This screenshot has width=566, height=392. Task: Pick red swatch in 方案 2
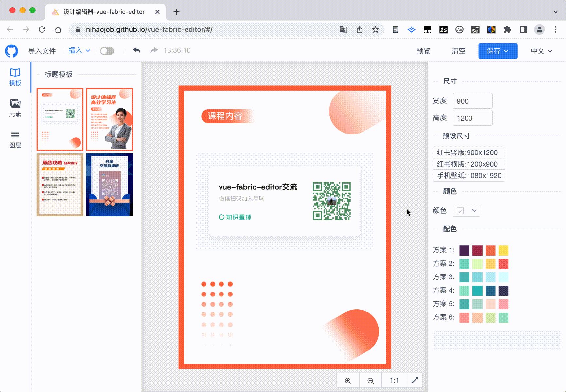tap(504, 264)
